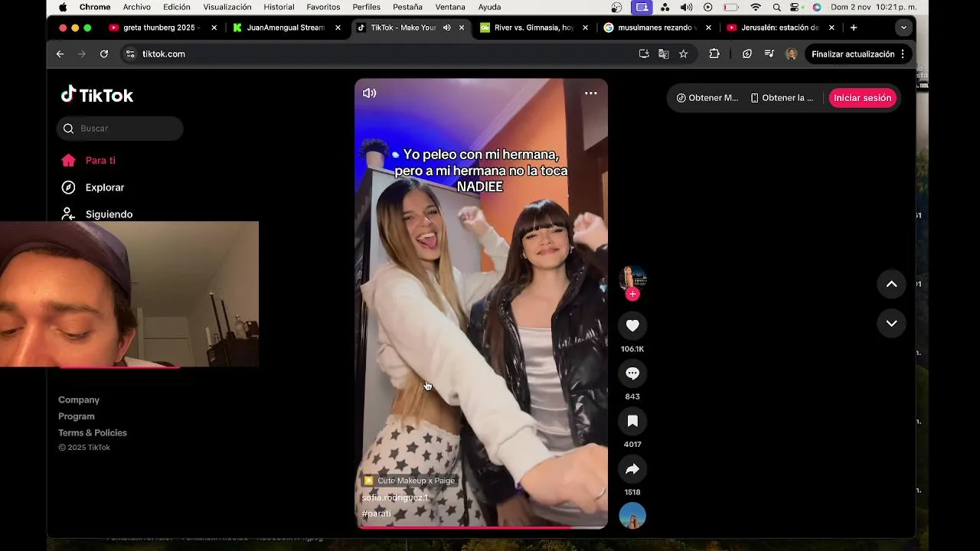Click the #parati hashtag
The height and width of the screenshot is (551, 980).
click(377, 514)
